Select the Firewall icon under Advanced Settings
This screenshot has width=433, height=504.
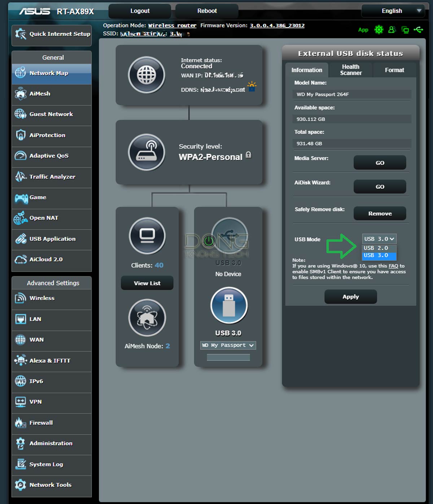point(20,422)
